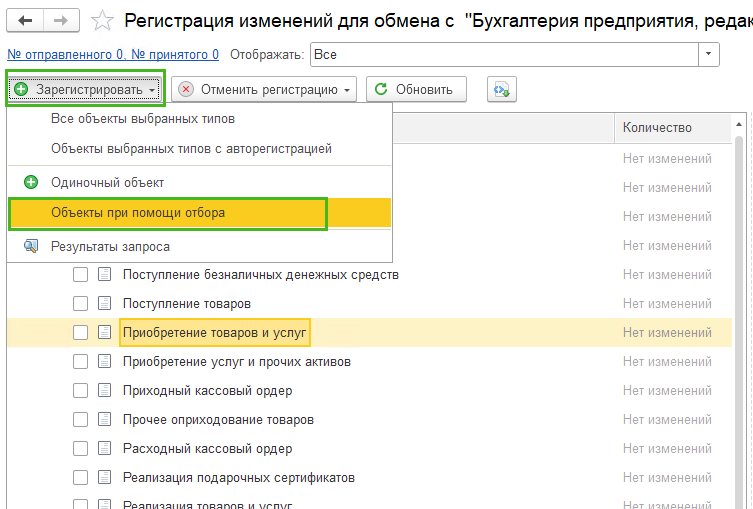Click the Обновить refresh button
Screen dimensions: 753x509
(x=416, y=89)
